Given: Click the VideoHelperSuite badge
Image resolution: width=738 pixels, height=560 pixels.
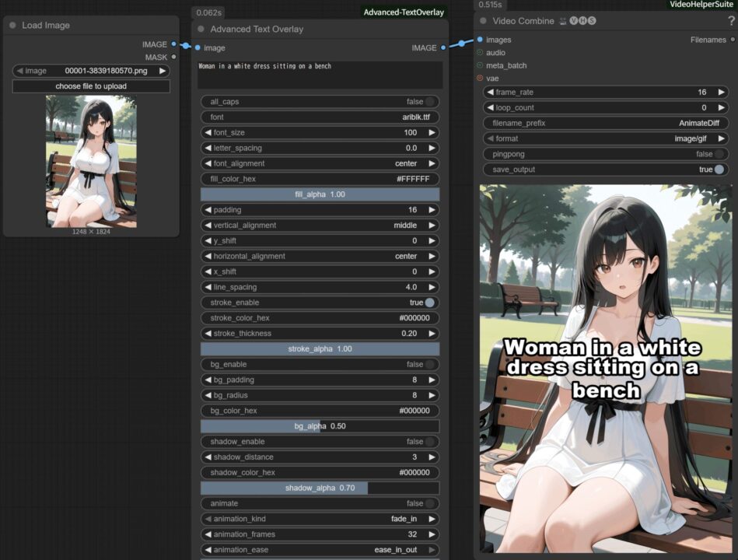Looking at the screenshot, I should point(701,4).
